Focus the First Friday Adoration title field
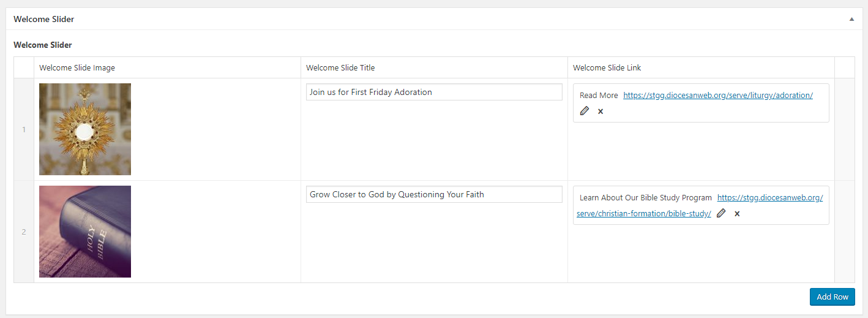 (x=433, y=92)
